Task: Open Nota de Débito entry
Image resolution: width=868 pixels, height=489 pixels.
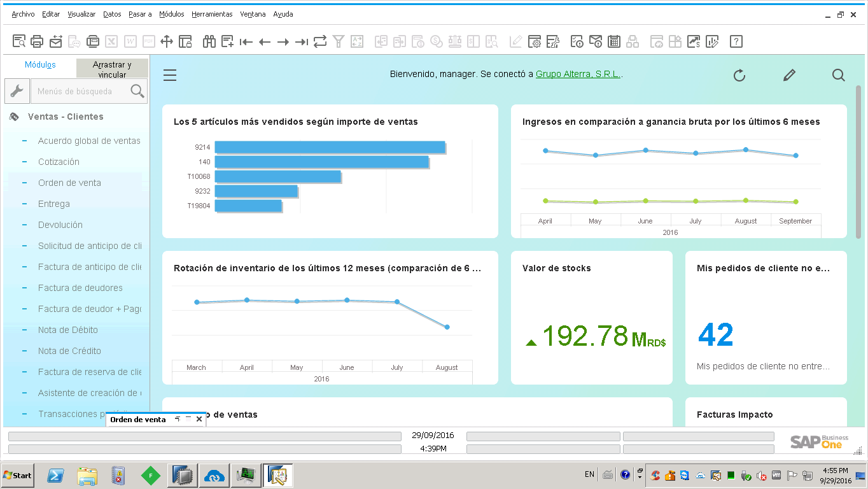Action: (x=68, y=330)
